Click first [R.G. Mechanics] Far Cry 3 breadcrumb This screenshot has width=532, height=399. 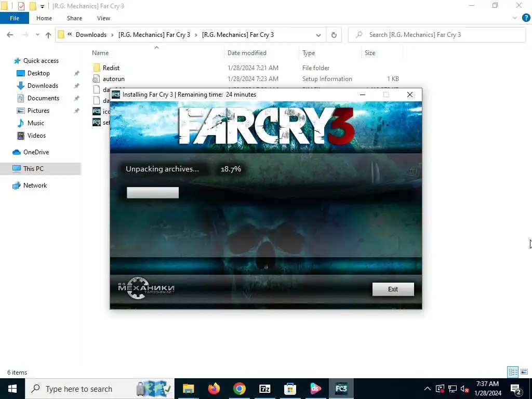(x=154, y=35)
